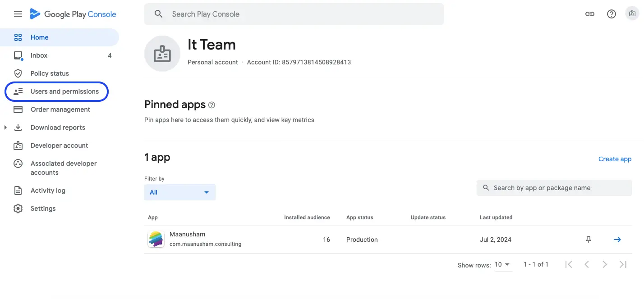Click the Update status column header

(428, 217)
